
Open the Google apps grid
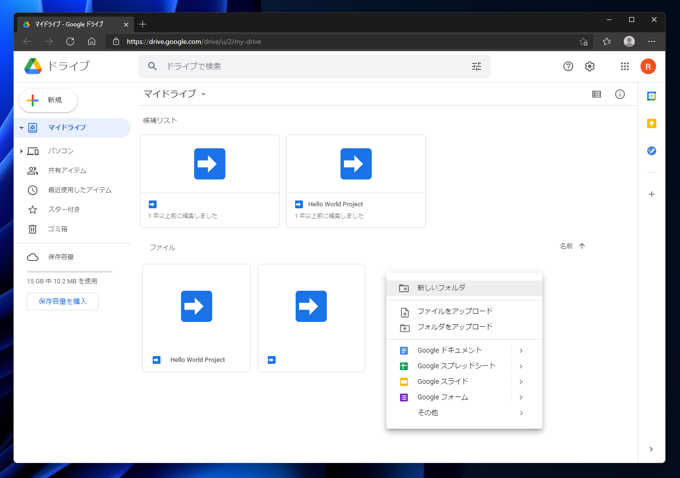[x=624, y=66]
